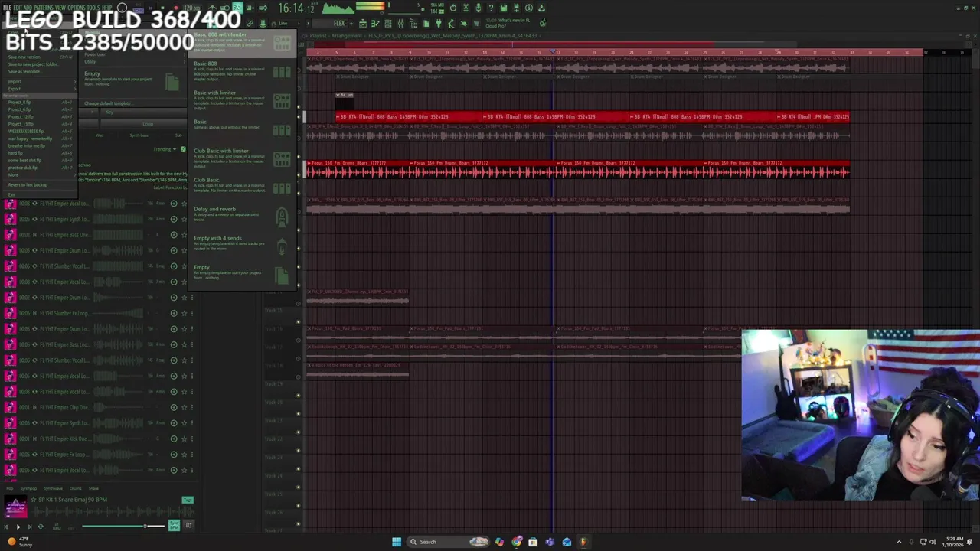Toggle loop button in sample preview player
This screenshot has height=551, width=980.
coord(41,527)
